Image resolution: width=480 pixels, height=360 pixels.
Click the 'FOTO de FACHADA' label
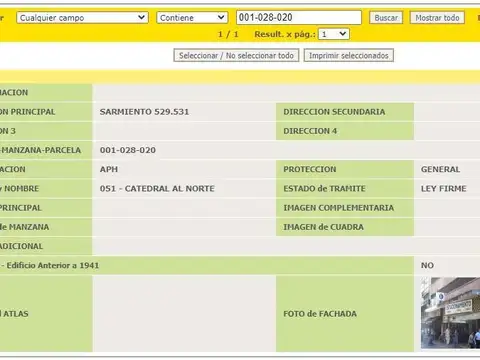[320, 314]
